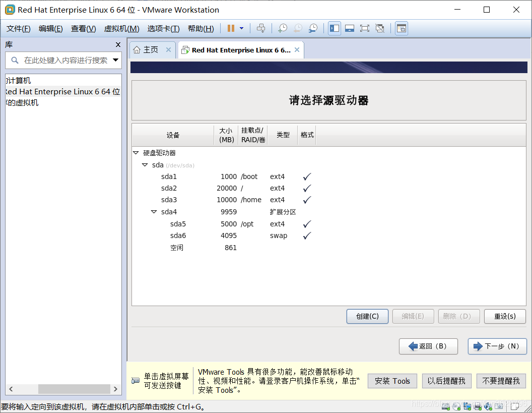Image resolution: width=532 pixels, height=413 pixels.
Task: Click the 大小(MB) column header
Action: click(226, 135)
